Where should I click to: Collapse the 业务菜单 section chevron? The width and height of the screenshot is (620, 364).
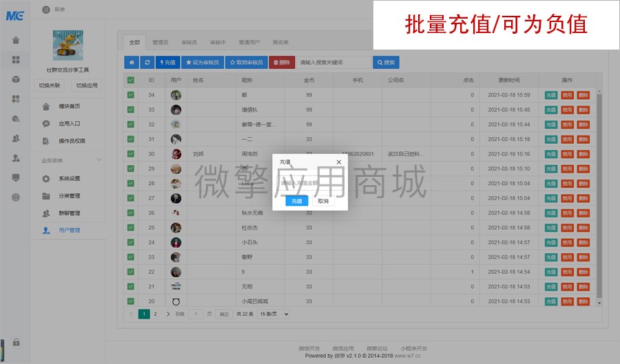tap(99, 160)
